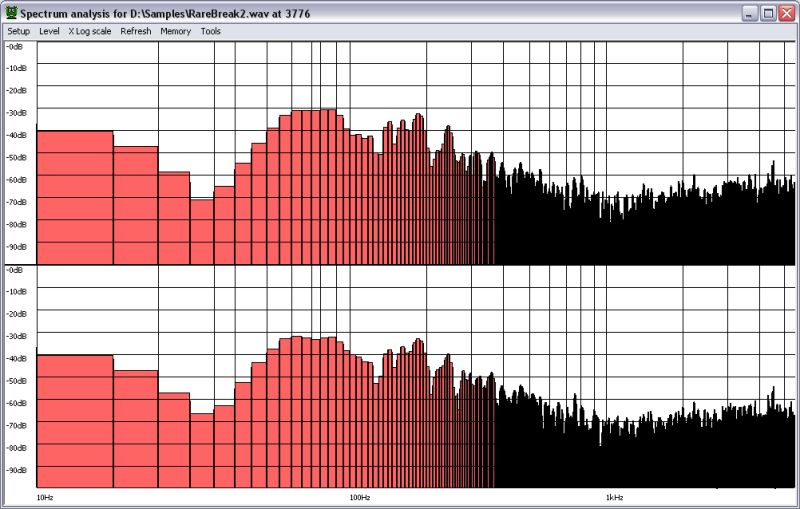The width and height of the screenshot is (800, 509).
Task: Close the spectrum analysis window
Action: [x=786, y=13]
